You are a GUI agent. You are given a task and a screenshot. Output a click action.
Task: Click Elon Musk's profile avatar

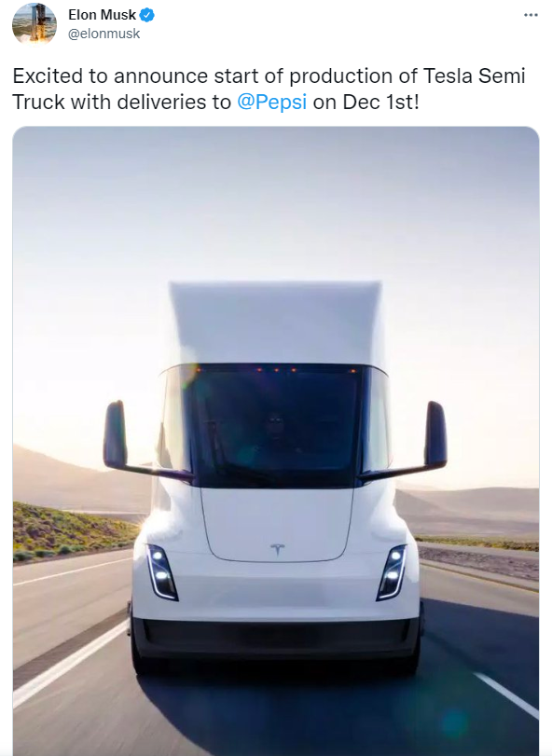pos(34,23)
